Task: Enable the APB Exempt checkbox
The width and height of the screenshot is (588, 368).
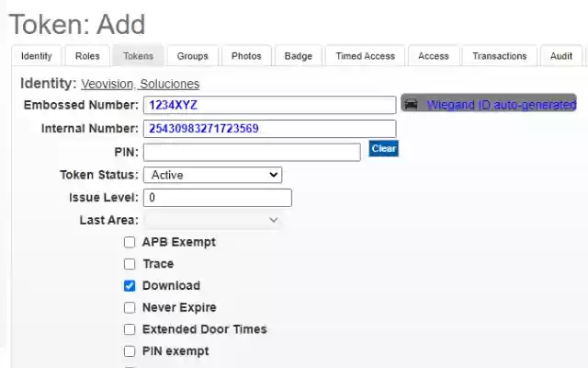Action: click(x=130, y=242)
